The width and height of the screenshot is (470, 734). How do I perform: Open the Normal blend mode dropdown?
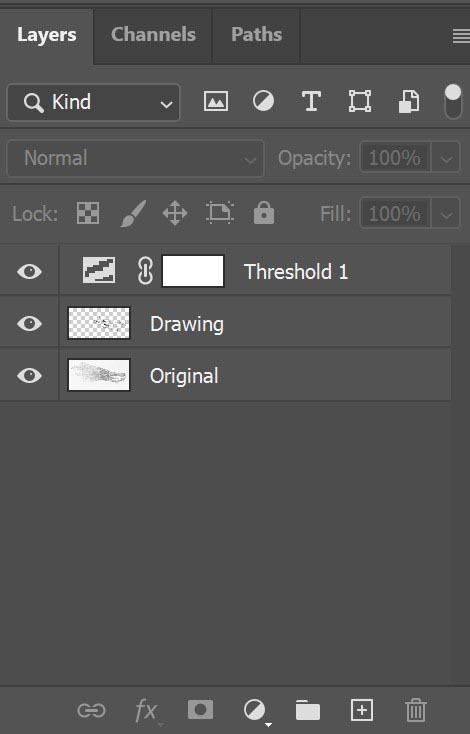pos(135,158)
